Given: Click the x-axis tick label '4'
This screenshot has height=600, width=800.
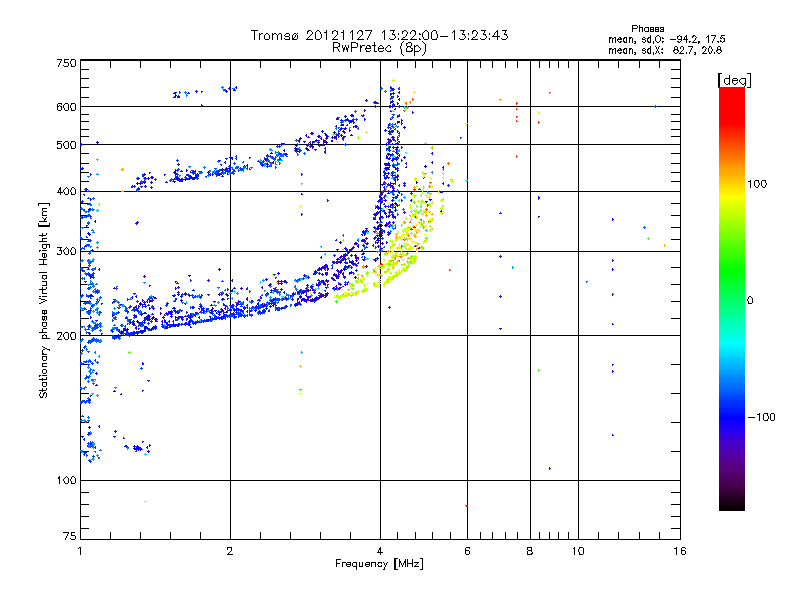Looking at the screenshot, I should [x=380, y=551].
